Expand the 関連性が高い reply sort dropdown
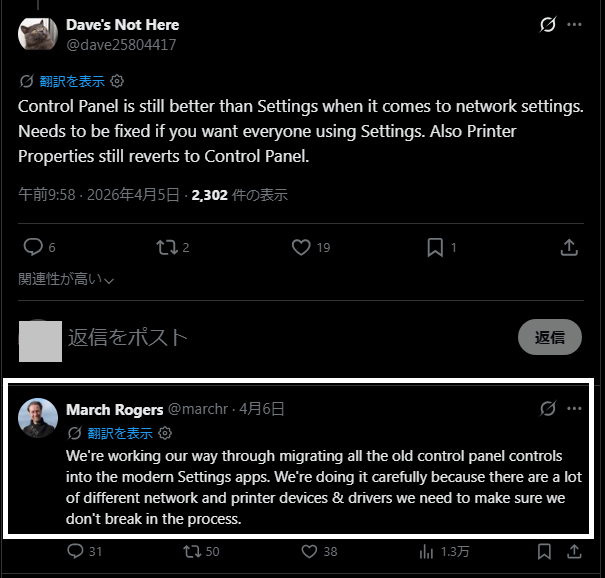605x578 pixels. point(66,279)
